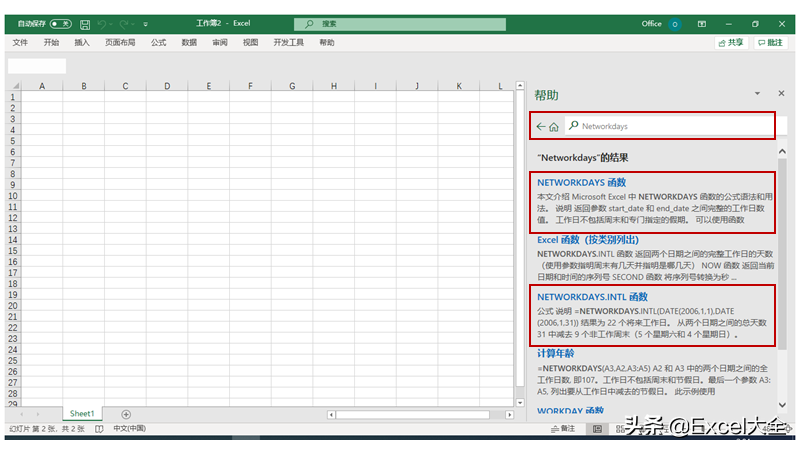Image resolution: width=800 pixels, height=450 pixels.
Task: Switch to the 帮助 tab
Action: coord(327,42)
